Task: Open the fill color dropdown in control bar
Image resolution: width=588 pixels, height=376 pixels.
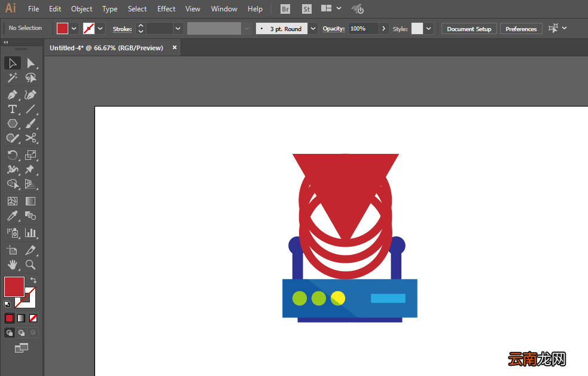Action: click(74, 29)
